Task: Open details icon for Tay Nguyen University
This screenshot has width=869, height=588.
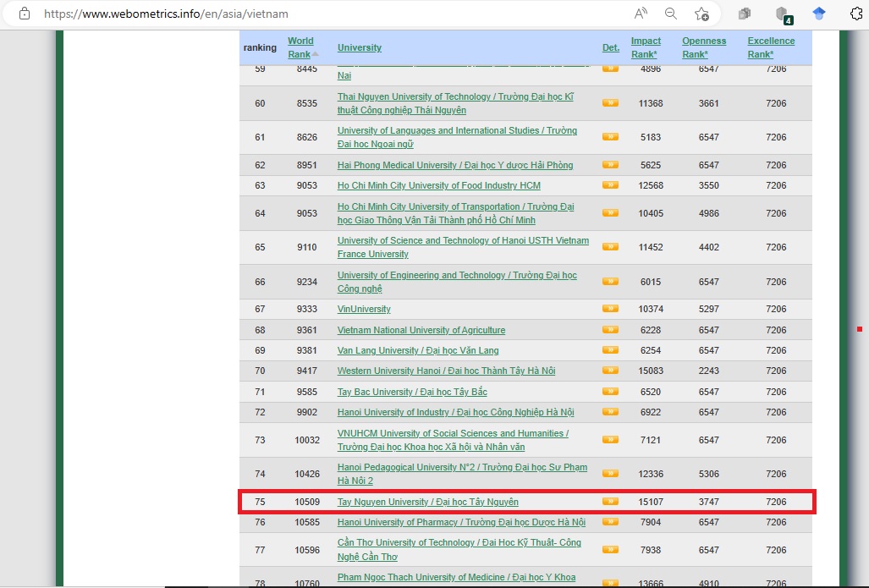Action: tap(610, 502)
